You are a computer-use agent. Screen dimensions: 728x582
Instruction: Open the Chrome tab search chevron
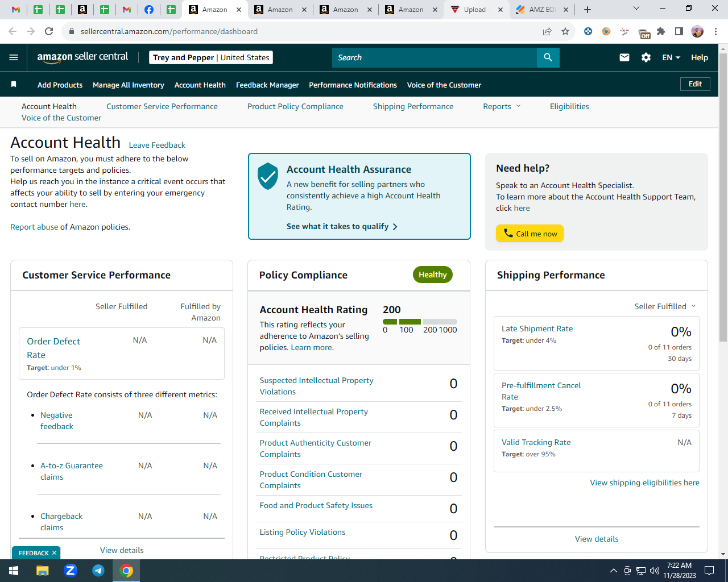coord(636,9)
